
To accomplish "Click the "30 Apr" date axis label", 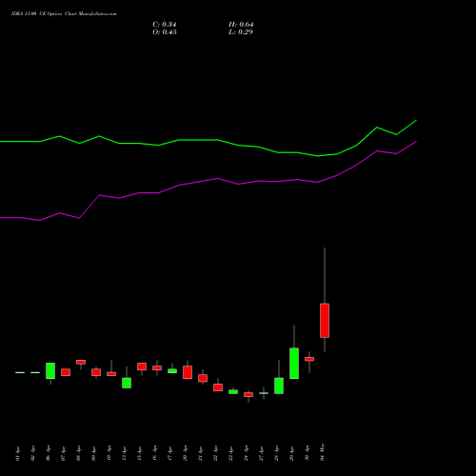I will (x=307, y=453).
